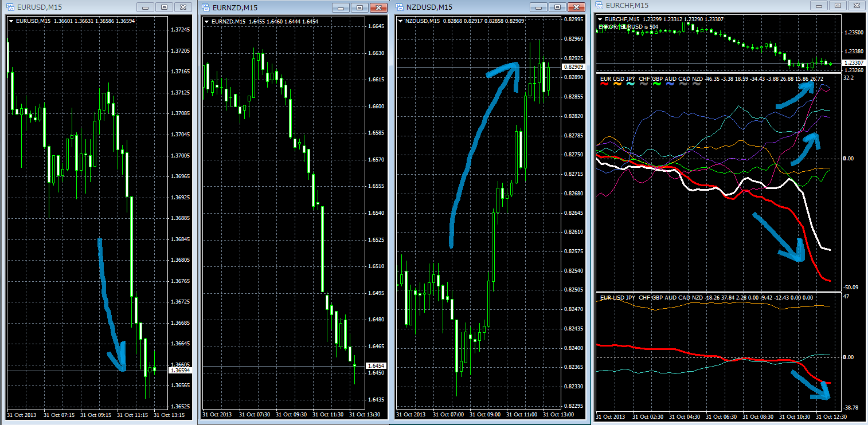Restore the EURCHF,M15 chart window

point(838,5)
